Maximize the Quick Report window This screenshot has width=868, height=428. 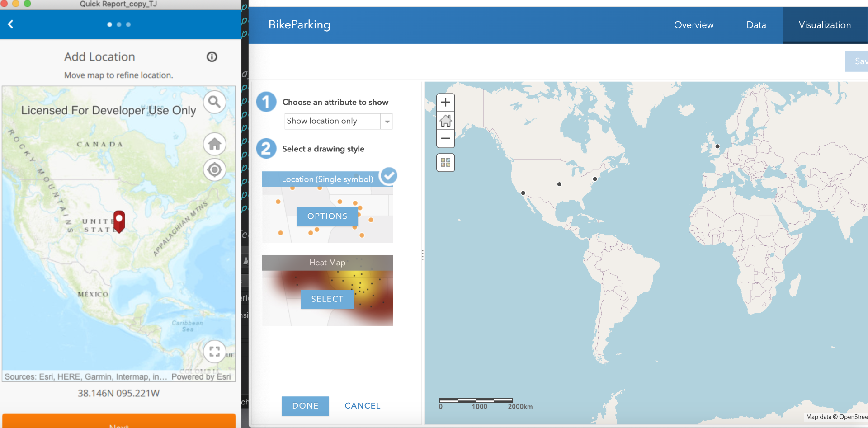click(27, 4)
